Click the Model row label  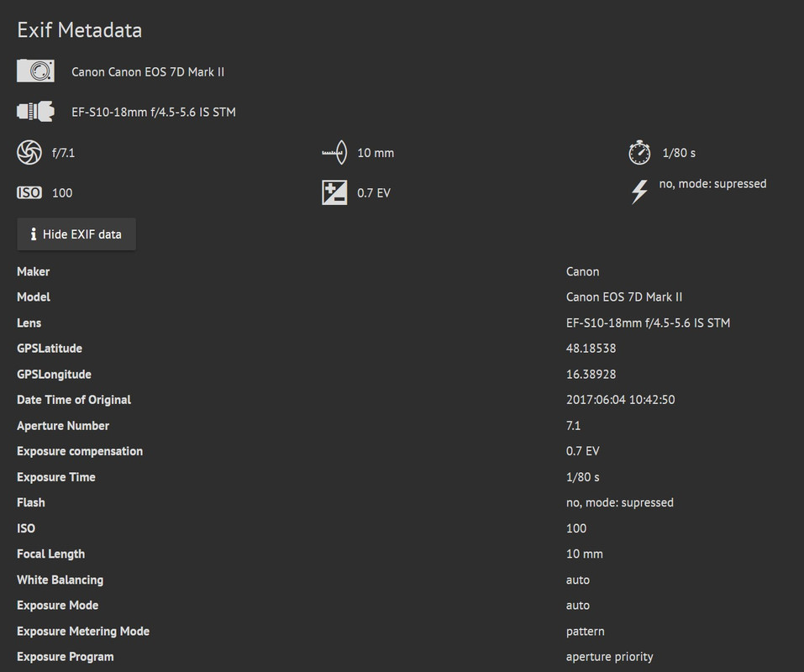click(x=34, y=297)
